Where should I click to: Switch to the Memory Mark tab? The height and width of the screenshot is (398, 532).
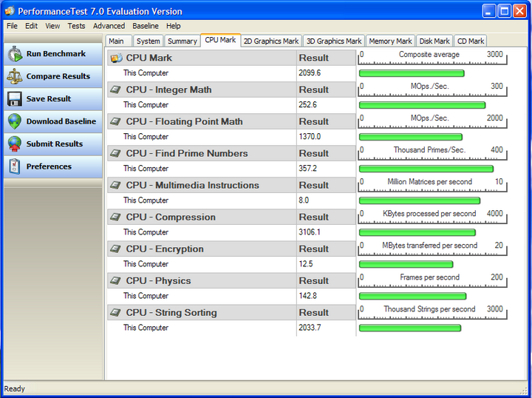click(391, 41)
